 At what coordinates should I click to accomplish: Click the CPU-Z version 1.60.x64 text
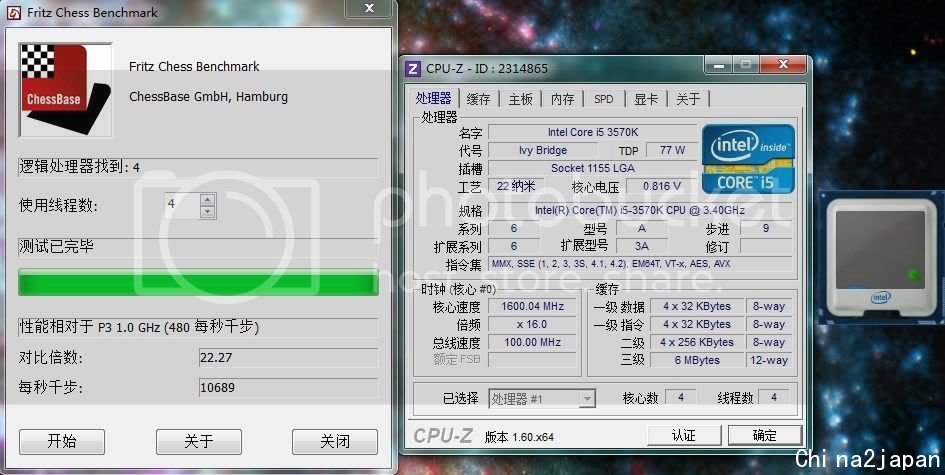click(x=519, y=437)
